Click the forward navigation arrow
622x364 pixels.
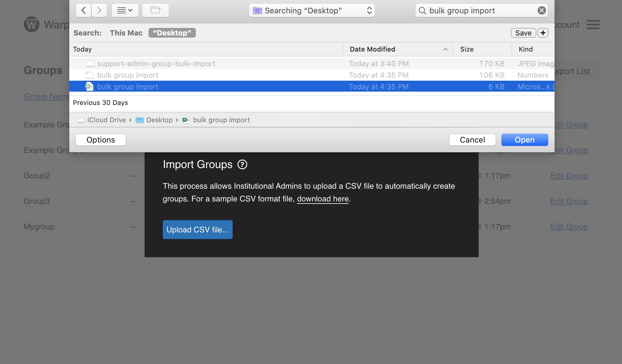coord(99,10)
